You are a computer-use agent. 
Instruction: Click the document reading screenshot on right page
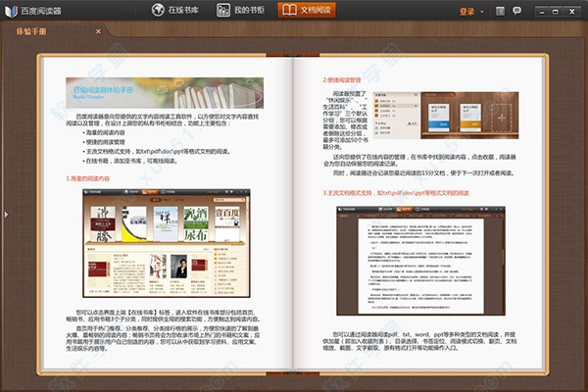[420, 261]
